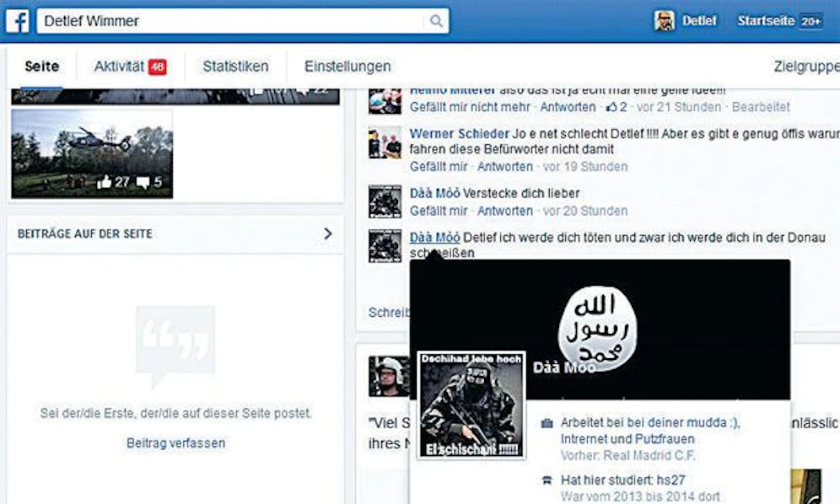Reply to the 'Verstecke dich lieber' comment

pos(504,211)
